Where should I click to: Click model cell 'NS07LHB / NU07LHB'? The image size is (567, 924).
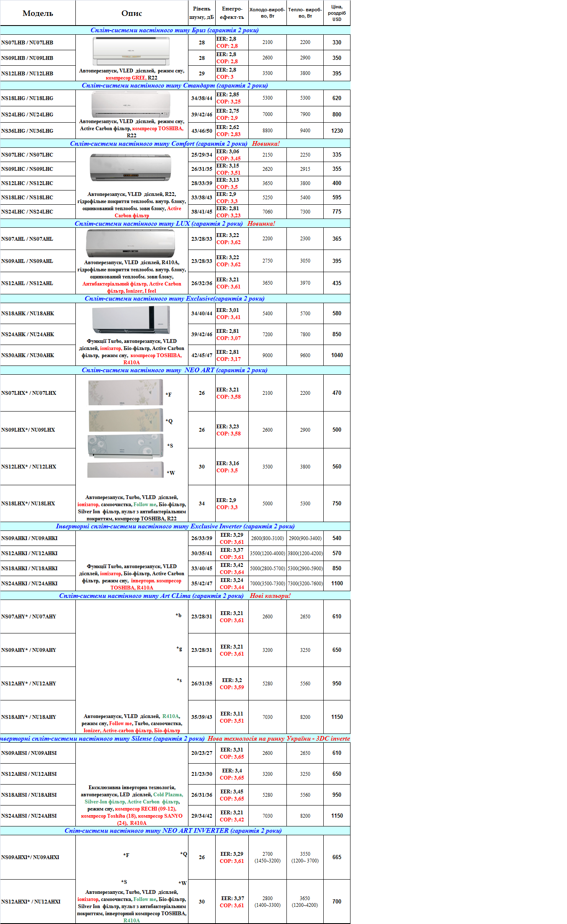pos(38,42)
